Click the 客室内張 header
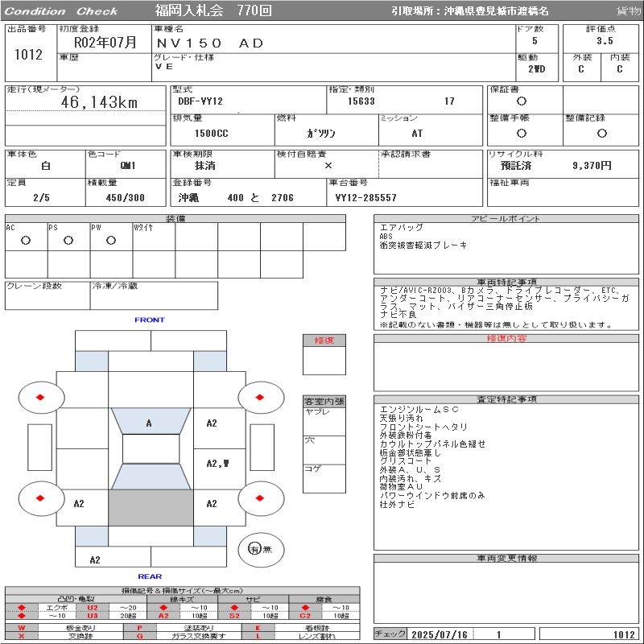 click(x=324, y=401)
